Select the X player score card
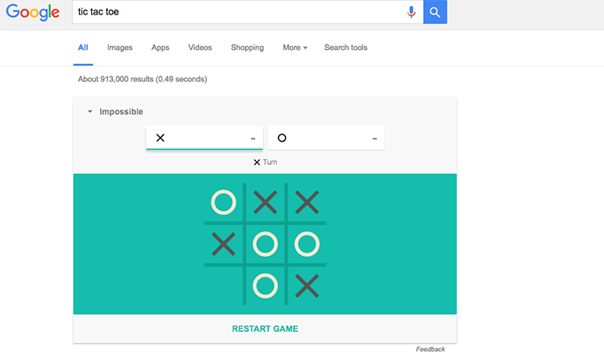Screen dimensions: 604x364 click(205, 138)
